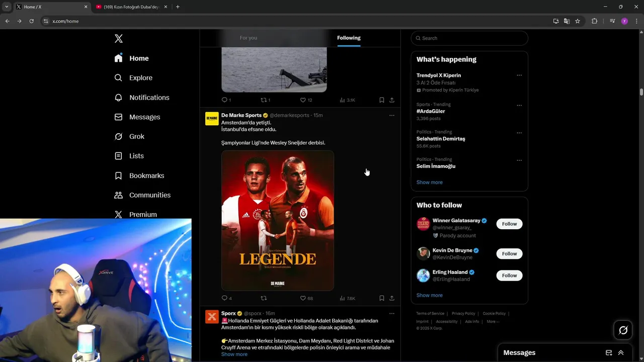Open Sporx profile avatar
Screen dimensions: 644x362
[x=212, y=317]
